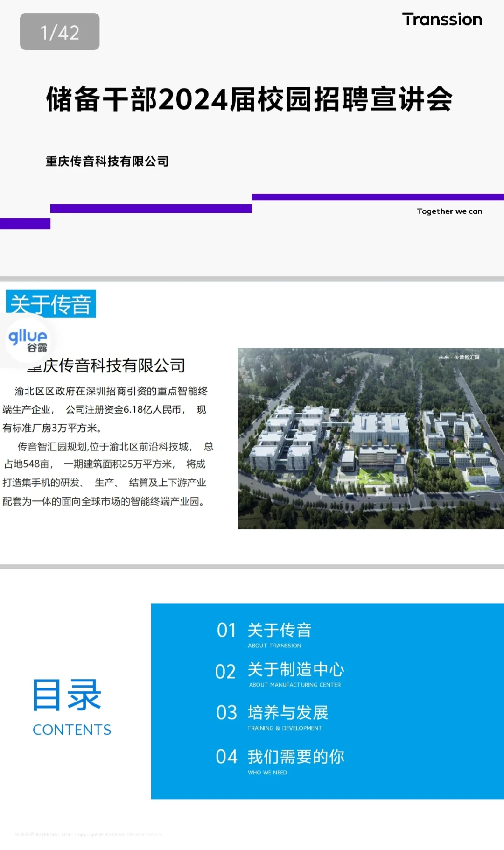This screenshot has height=850, width=504.
Task: Tap the gllue 谷露 circular logo
Action: (x=28, y=340)
